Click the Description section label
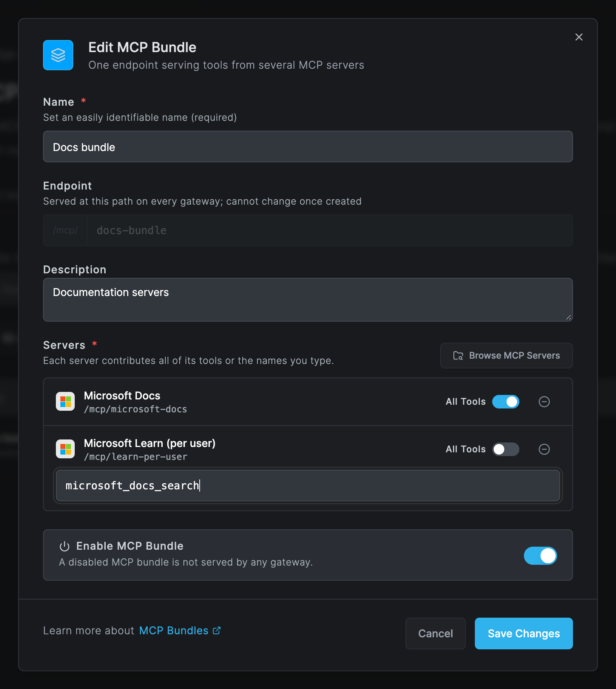Screen dimensions: 616x689 [x=75, y=270]
